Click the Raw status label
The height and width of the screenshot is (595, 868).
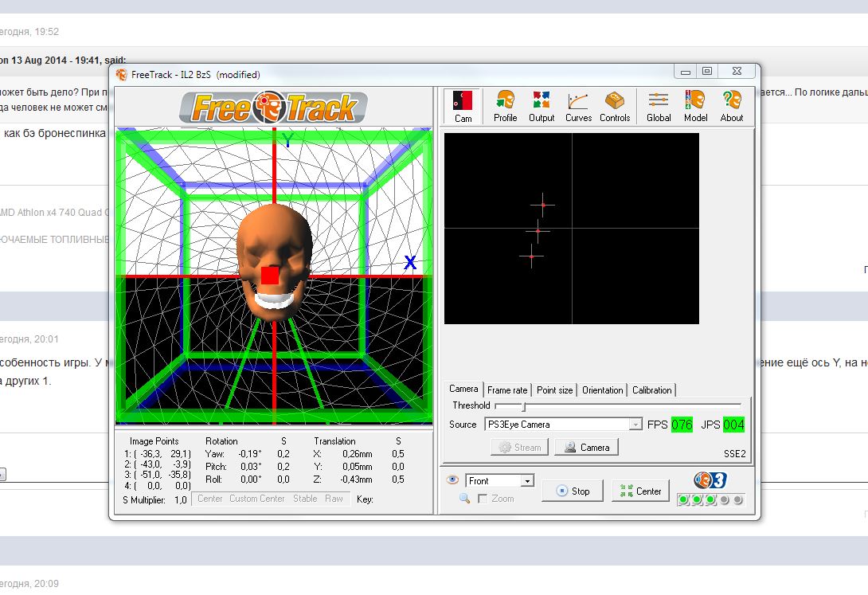pos(334,499)
